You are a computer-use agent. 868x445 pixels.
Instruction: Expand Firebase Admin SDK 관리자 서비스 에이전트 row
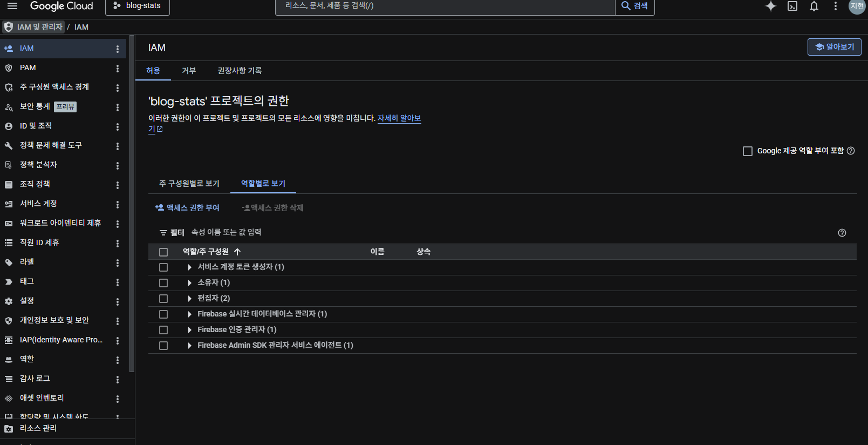click(189, 346)
